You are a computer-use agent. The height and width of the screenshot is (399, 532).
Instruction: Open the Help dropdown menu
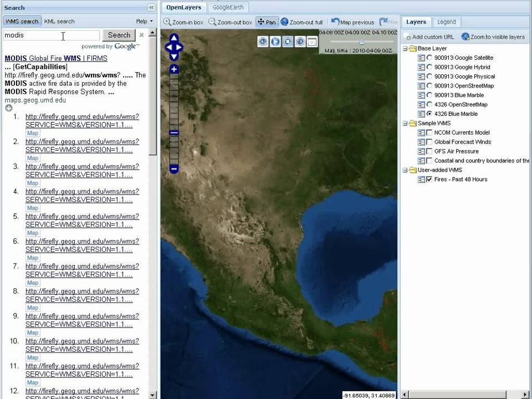144,22
